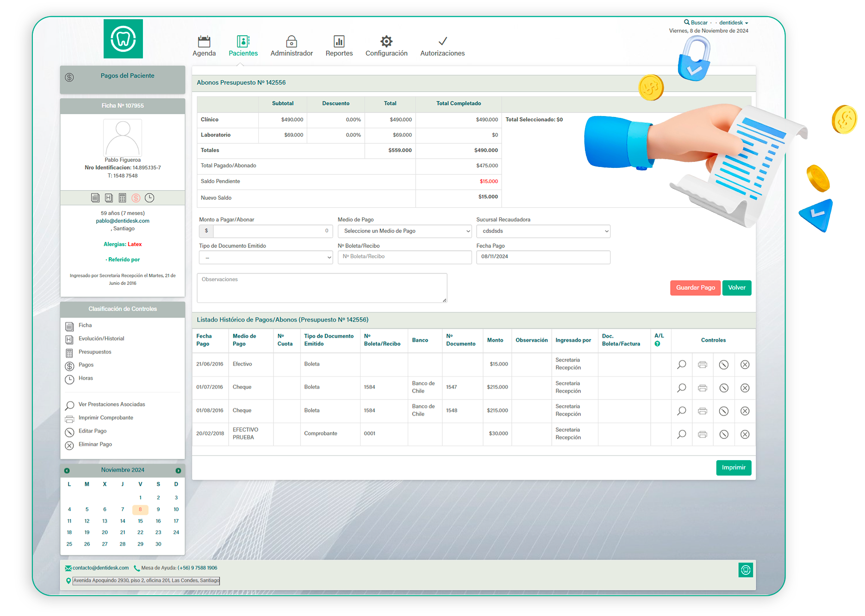Image resolution: width=865 pixels, height=616 pixels.
Task: Open the dentidesk user menu
Action: (733, 23)
